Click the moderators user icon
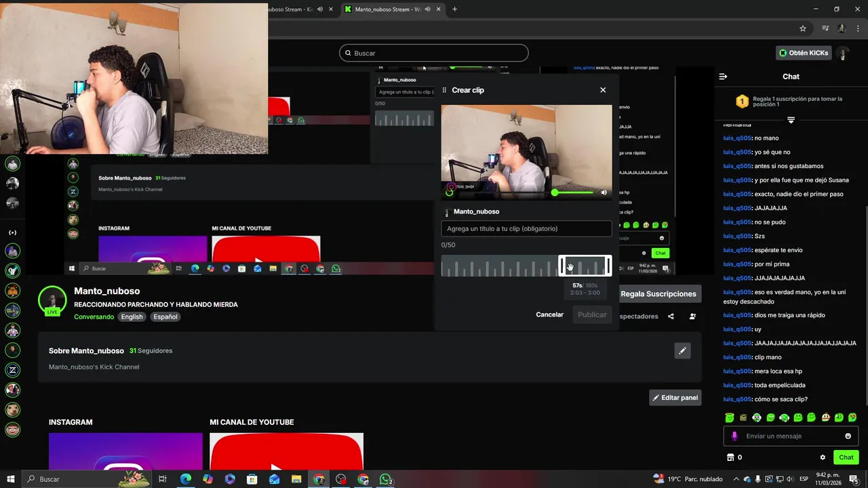This screenshot has width=868, height=488. tap(692, 317)
